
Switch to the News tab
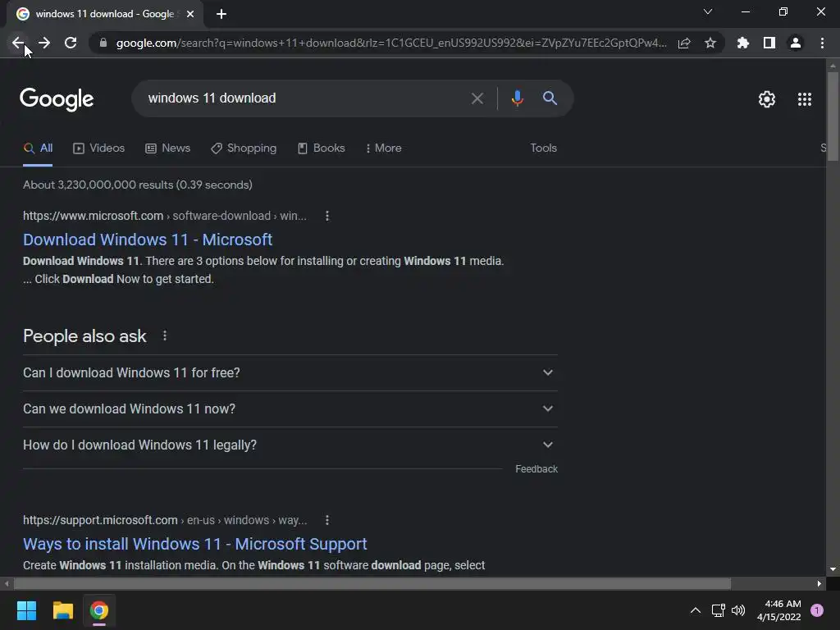tap(167, 148)
